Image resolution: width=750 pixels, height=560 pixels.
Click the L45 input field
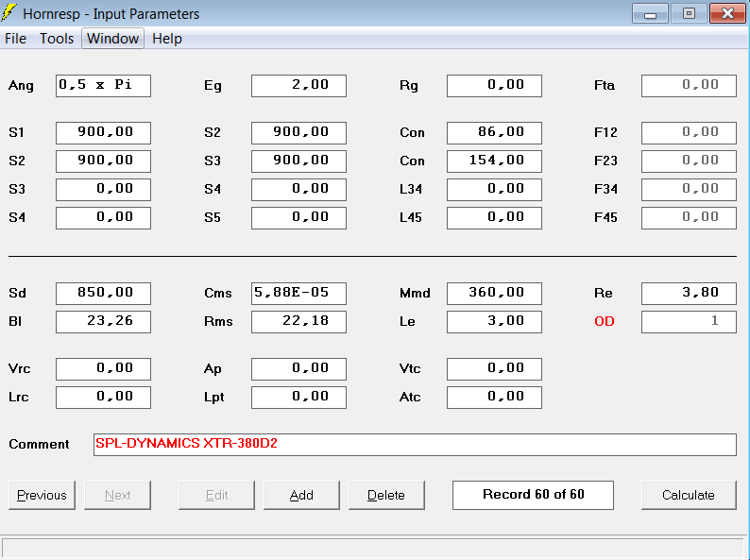(495, 217)
